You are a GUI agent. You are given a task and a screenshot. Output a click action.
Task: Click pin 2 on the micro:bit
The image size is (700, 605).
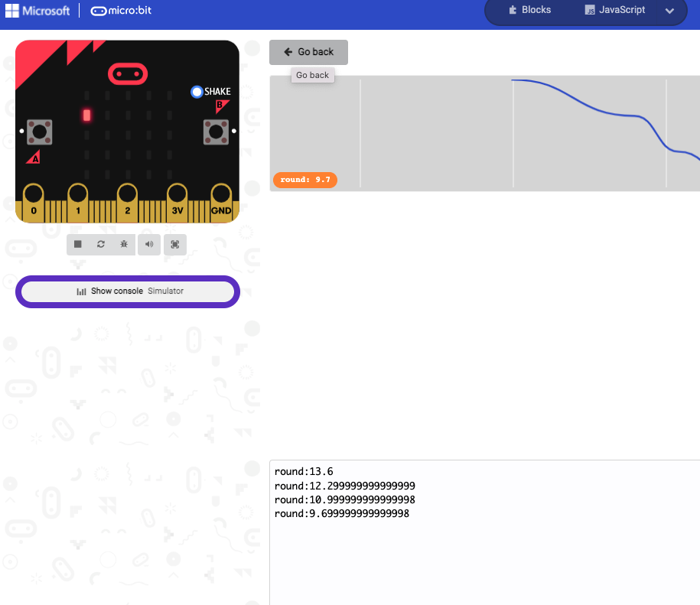click(128, 203)
